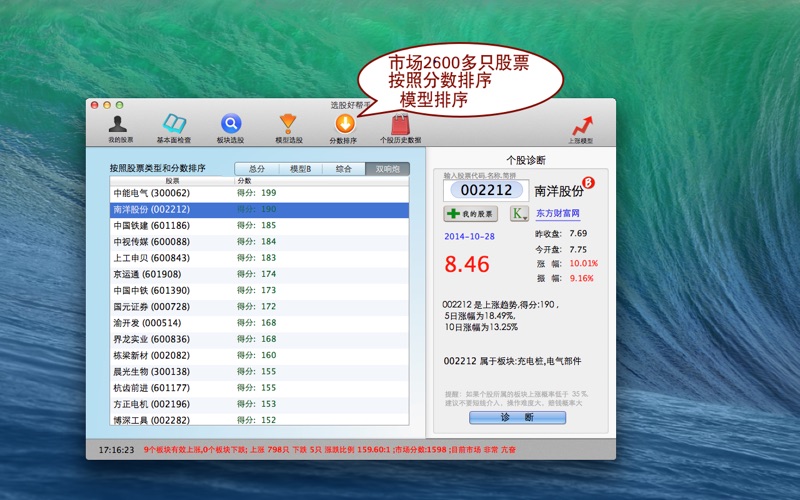Select 综合 ranking segment
The image size is (800, 500).
343,169
